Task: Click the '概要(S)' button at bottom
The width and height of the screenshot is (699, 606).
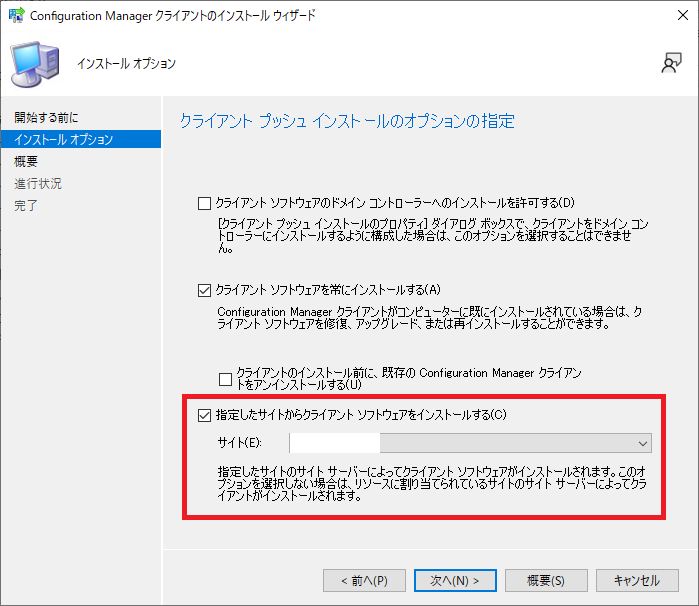Action: [x=544, y=580]
